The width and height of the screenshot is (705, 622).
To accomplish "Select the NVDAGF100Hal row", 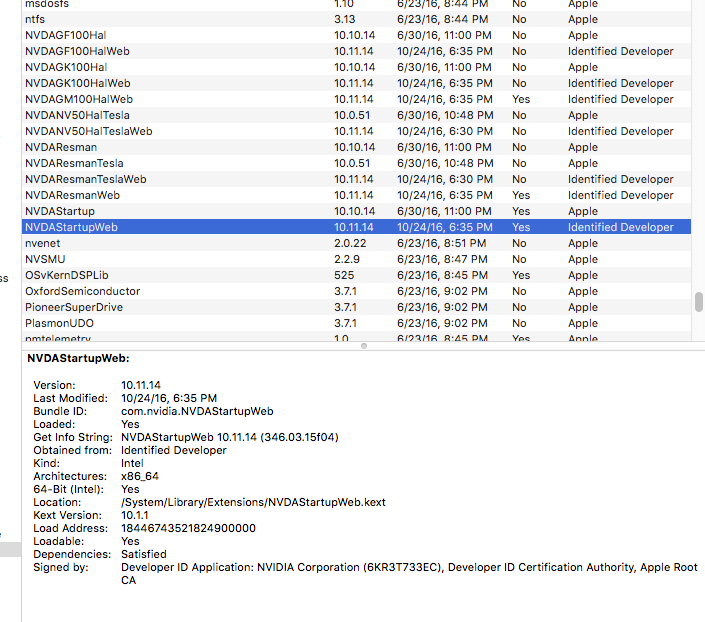I will point(356,36).
